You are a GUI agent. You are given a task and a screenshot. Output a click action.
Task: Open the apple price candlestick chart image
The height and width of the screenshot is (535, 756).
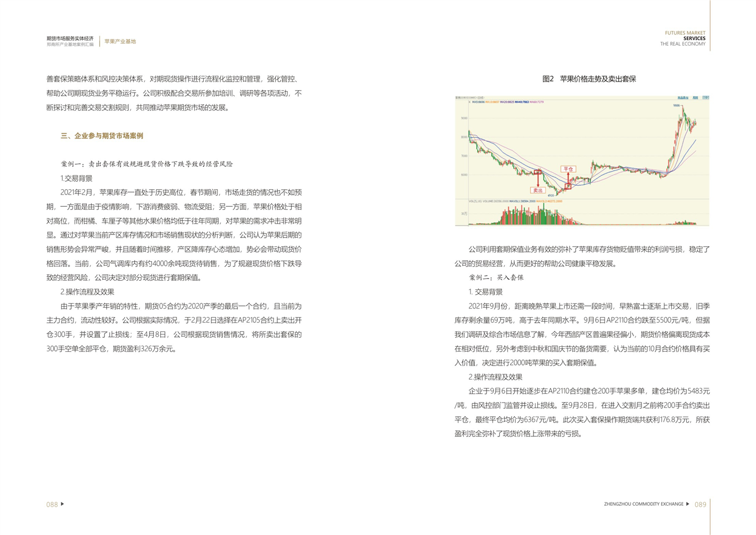coord(582,161)
